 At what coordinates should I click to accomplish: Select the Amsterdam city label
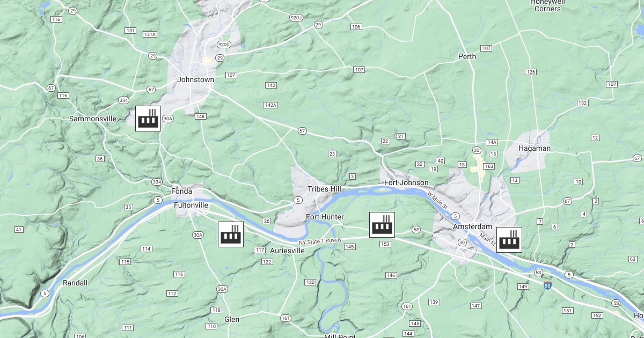click(472, 227)
